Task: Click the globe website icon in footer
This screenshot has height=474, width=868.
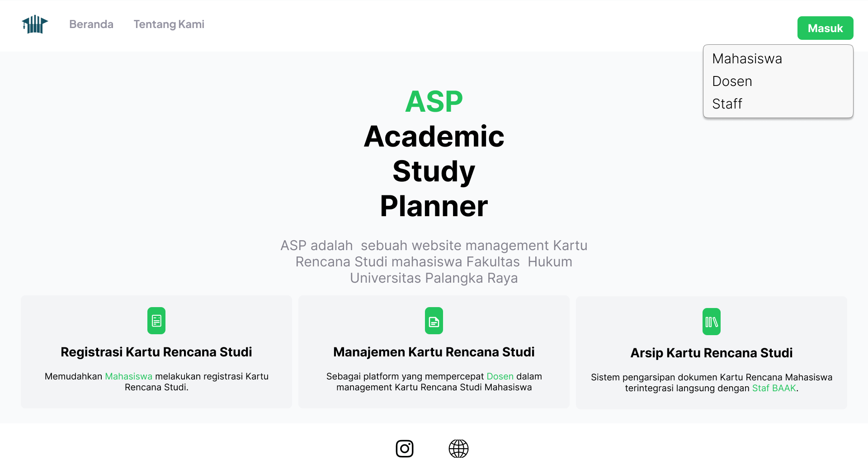Action: tap(458, 449)
